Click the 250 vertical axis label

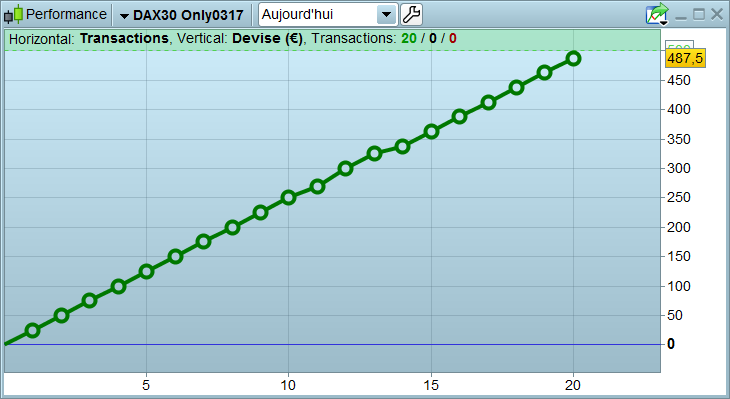click(679, 197)
